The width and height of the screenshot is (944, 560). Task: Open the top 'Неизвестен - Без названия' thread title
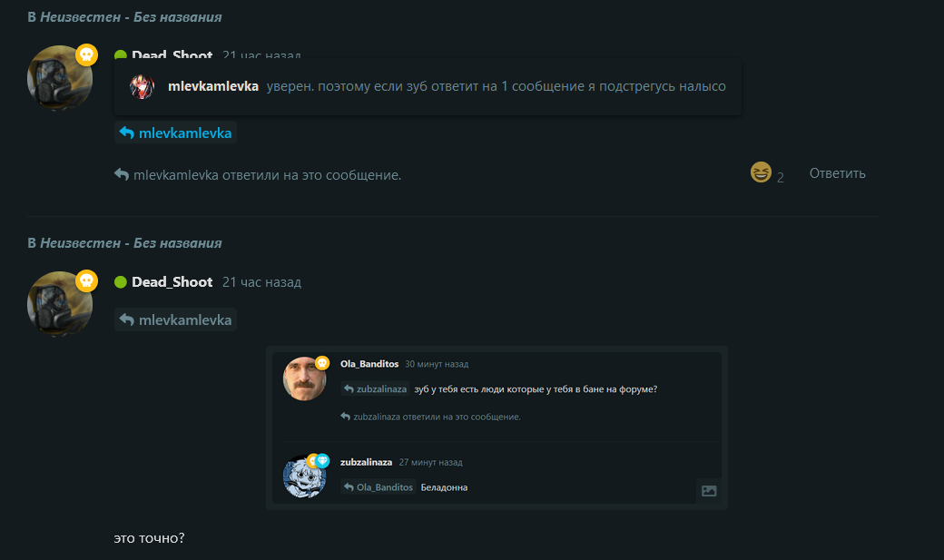[131, 17]
